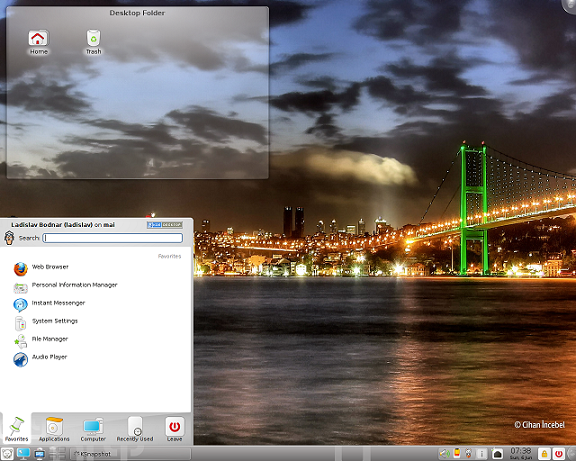Viewport: 576px width, 461px height.
Task: Open the pager virtual desktop switcher
Action: (x=58, y=454)
